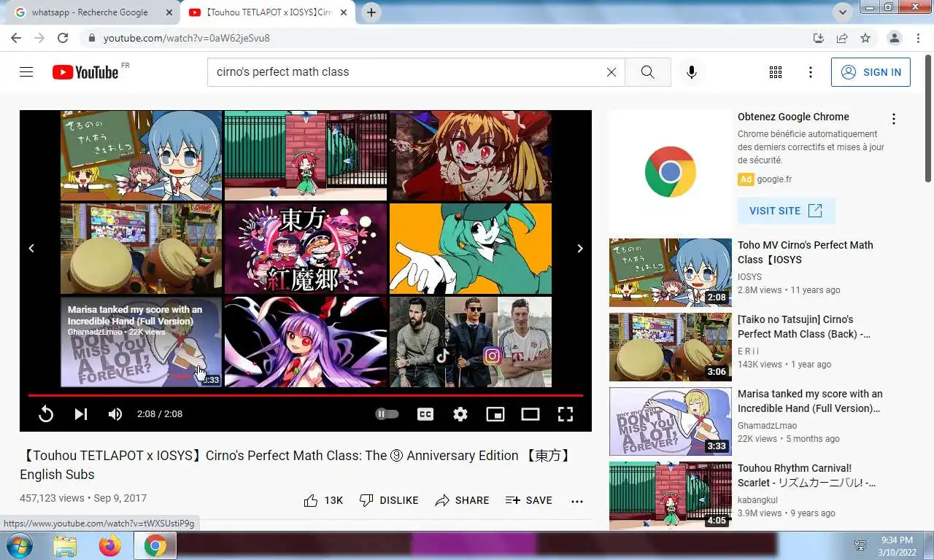Viewport: 934px width, 560px height.
Task: Save the video to a playlist
Action: [x=528, y=500]
